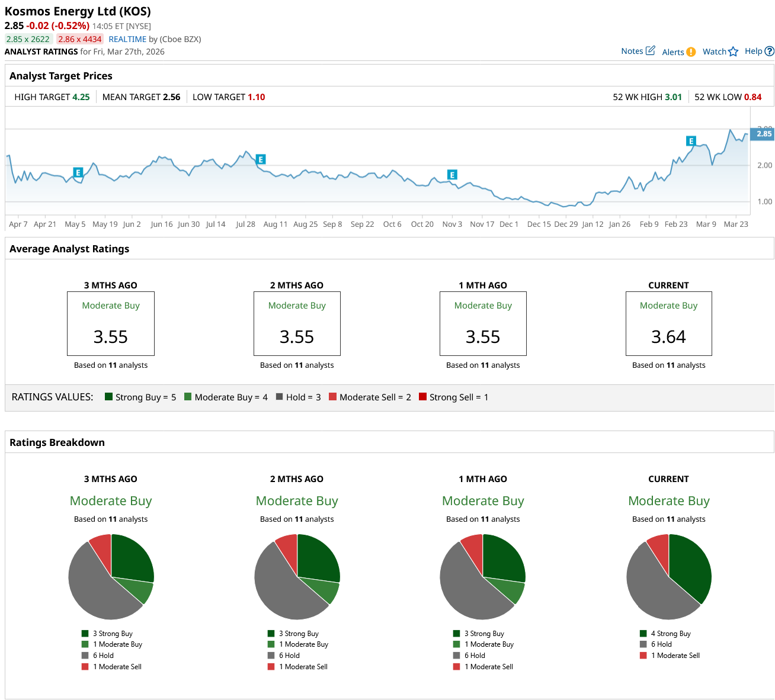This screenshot has width=775, height=700.
Task: Click the 2.85 current price flag on chart
Action: (x=763, y=134)
